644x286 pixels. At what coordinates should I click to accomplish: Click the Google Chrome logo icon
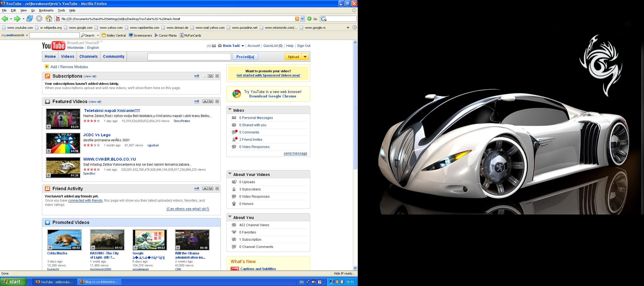237,94
